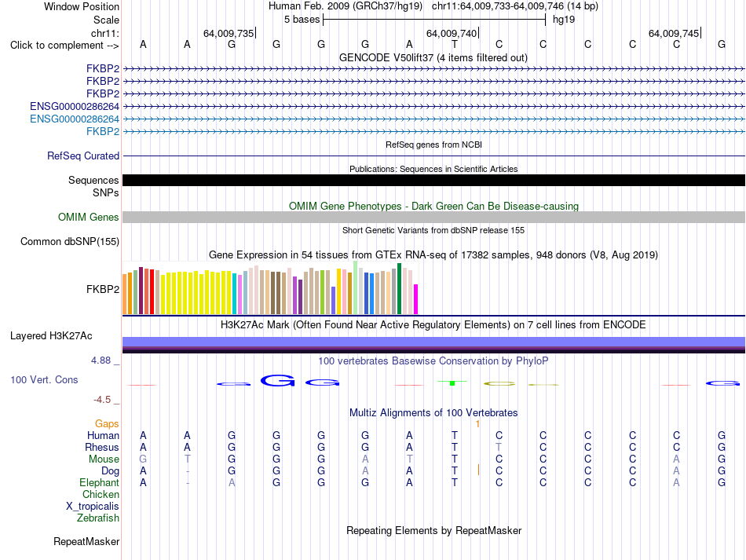
Task: Click the 'Click to complement -->' label
Action: tap(64, 46)
